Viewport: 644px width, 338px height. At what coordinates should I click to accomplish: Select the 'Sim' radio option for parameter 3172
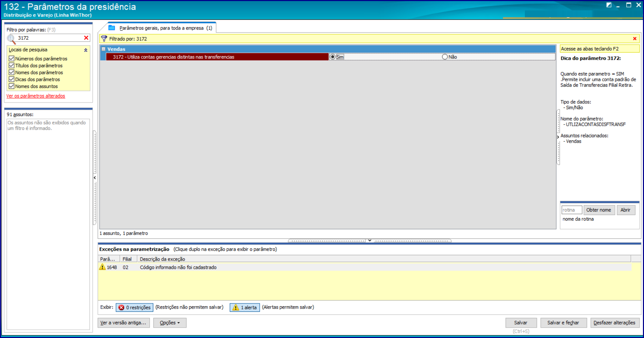pyautogui.click(x=333, y=57)
